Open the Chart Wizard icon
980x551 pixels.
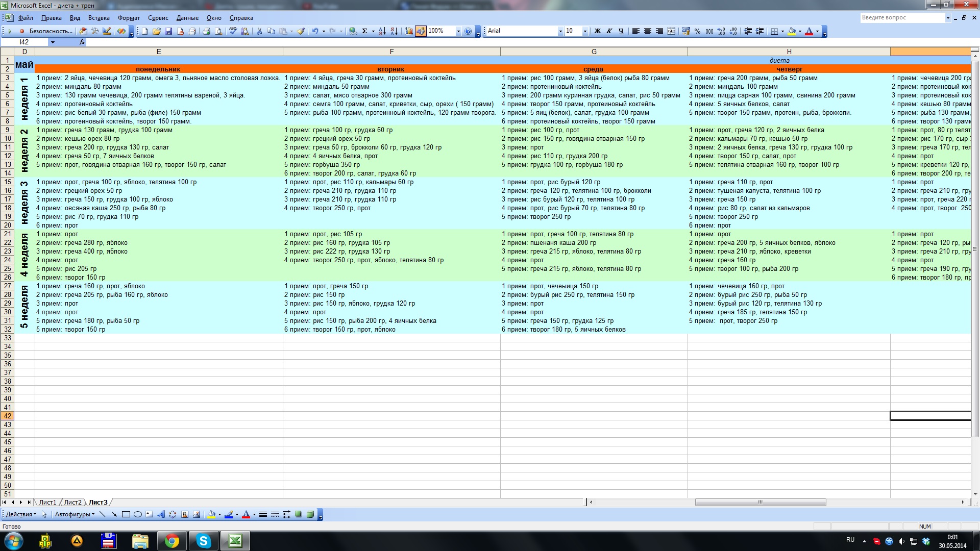tap(409, 31)
